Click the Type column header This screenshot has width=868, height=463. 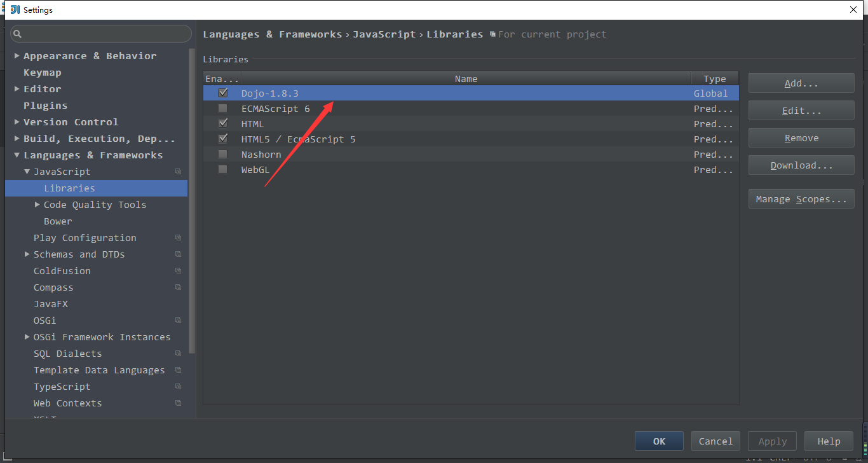(715, 78)
